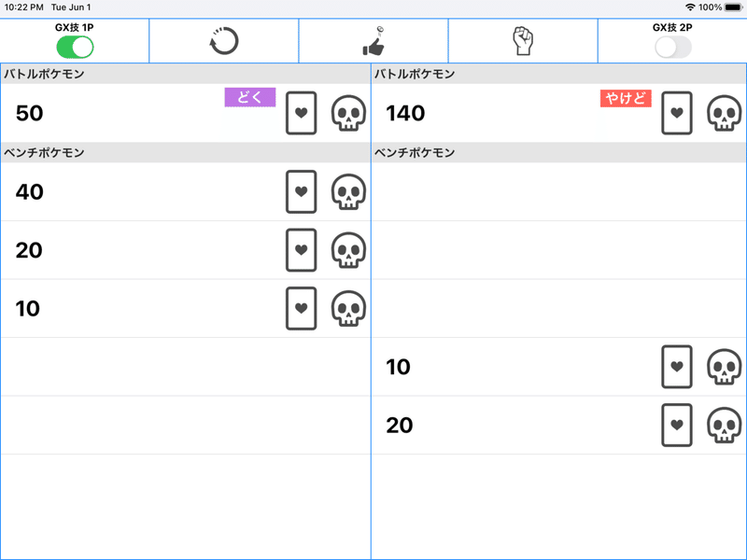Enable the GX技 2P switch

pyautogui.click(x=672, y=48)
